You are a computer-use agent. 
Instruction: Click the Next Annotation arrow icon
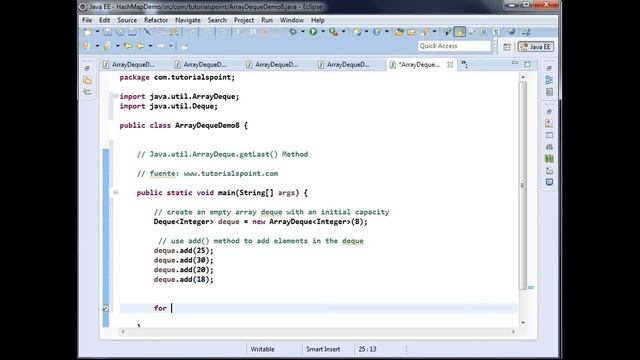pos(86,46)
